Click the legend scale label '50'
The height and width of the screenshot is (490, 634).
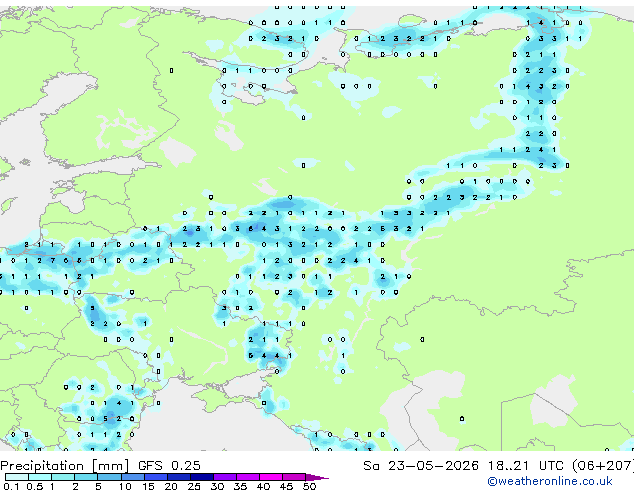(309, 486)
